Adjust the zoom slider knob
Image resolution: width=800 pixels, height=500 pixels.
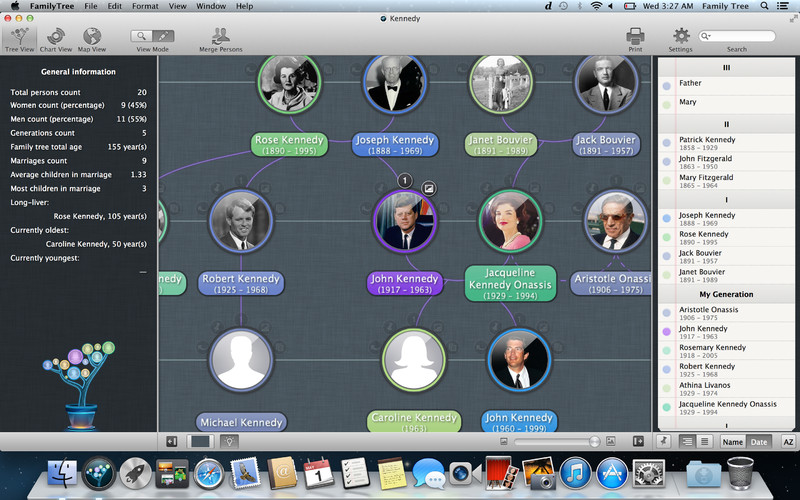tap(594, 441)
